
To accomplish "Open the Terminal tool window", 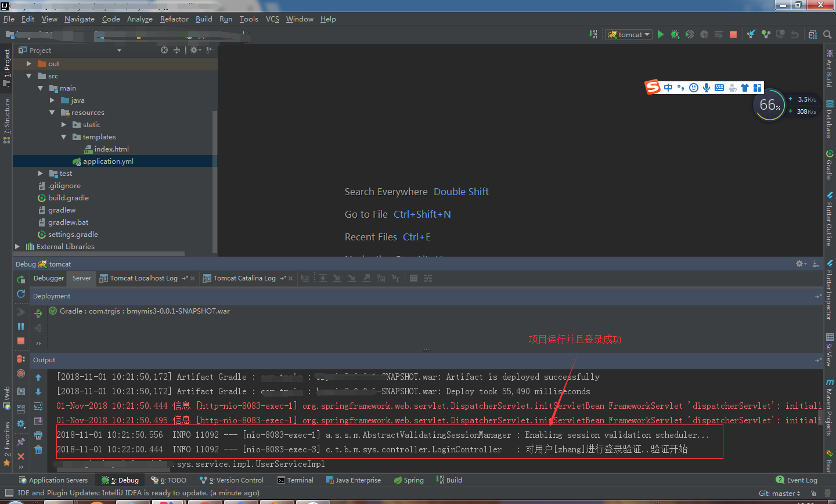I will click(296, 480).
